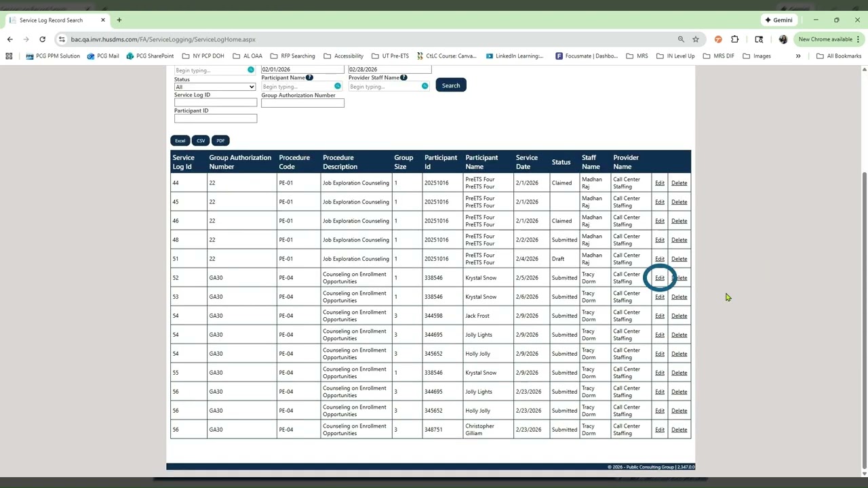This screenshot has width=868, height=488.
Task: Show more bookmarks with the chevron overflow
Action: tap(798, 56)
